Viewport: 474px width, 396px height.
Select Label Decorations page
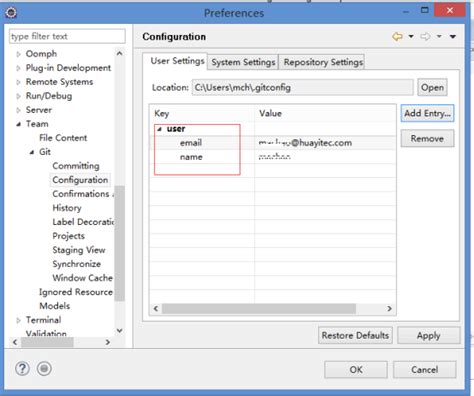click(83, 222)
